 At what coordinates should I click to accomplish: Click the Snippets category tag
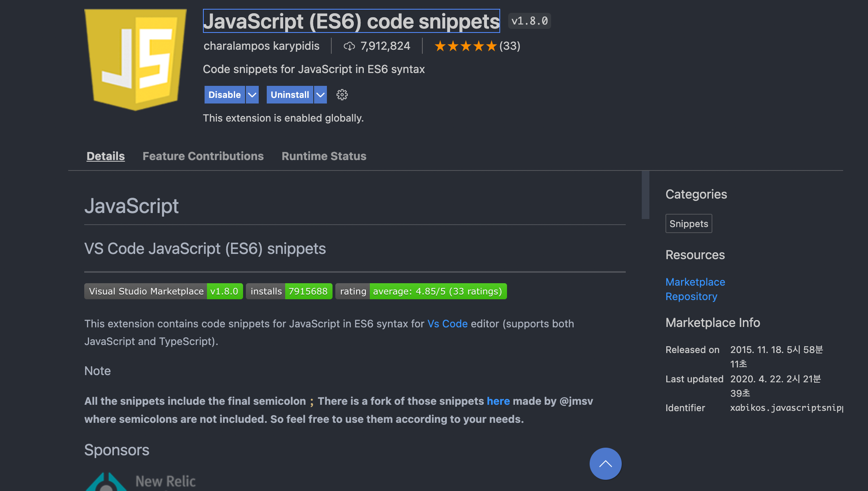click(688, 223)
